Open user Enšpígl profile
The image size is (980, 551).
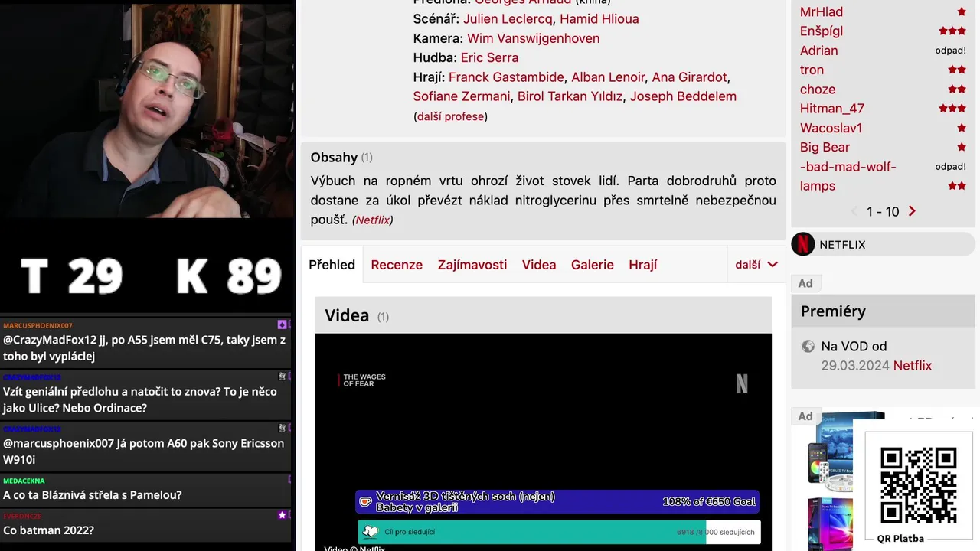(822, 31)
